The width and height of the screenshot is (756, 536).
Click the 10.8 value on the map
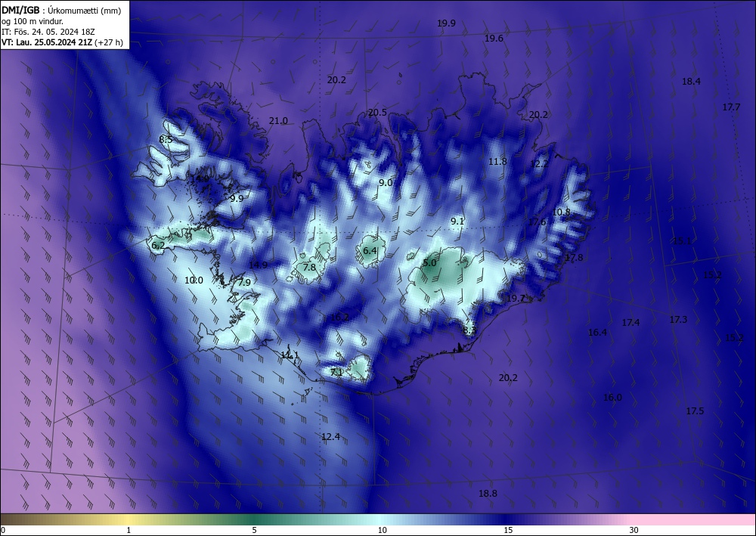561,212
